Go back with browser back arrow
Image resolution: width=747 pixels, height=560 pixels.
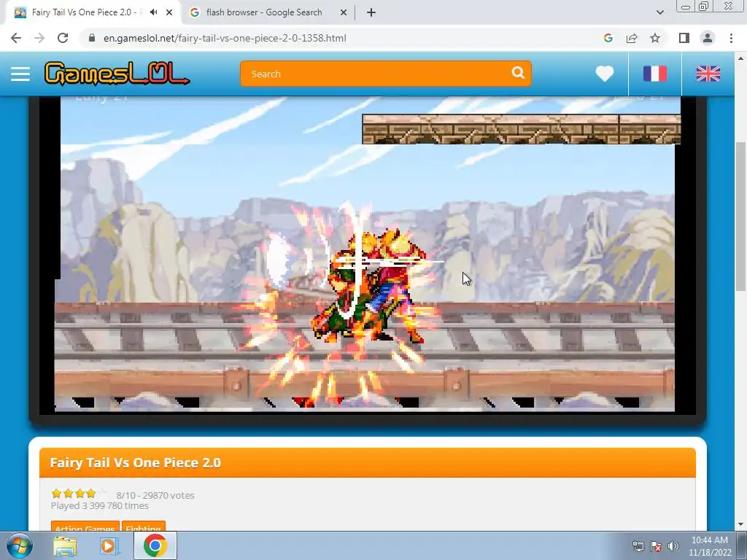pyautogui.click(x=16, y=38)
